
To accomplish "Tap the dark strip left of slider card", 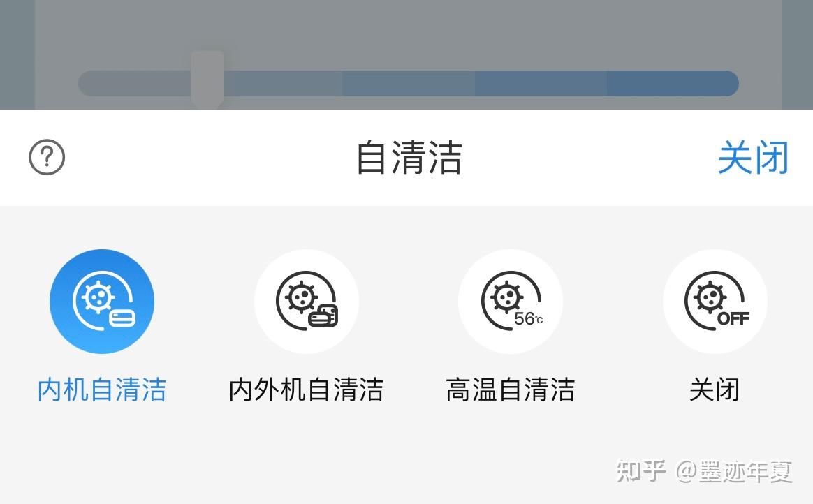I will click(x=17, y=54).
